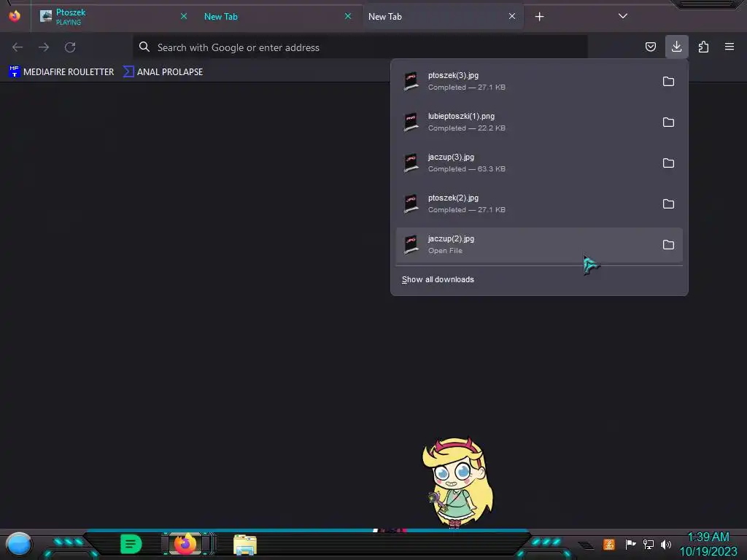
Task: Open File Explorer from the taskbar
Action: (x=245, y=545)
